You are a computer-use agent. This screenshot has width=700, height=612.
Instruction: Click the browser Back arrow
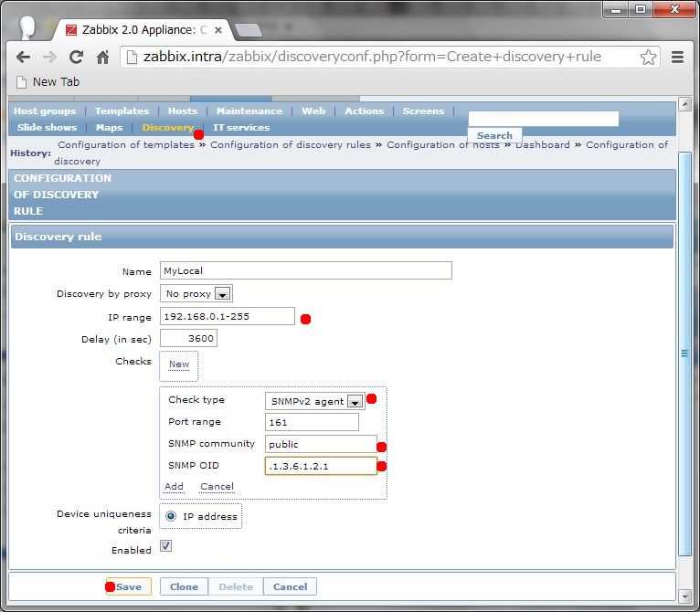tap(23, 57)
